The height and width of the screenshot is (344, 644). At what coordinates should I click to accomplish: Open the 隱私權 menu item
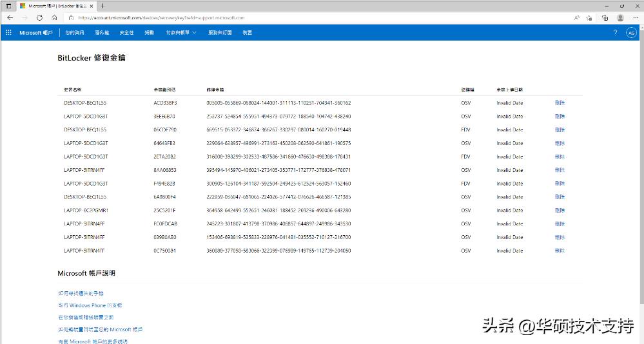(x=102, y=32)
